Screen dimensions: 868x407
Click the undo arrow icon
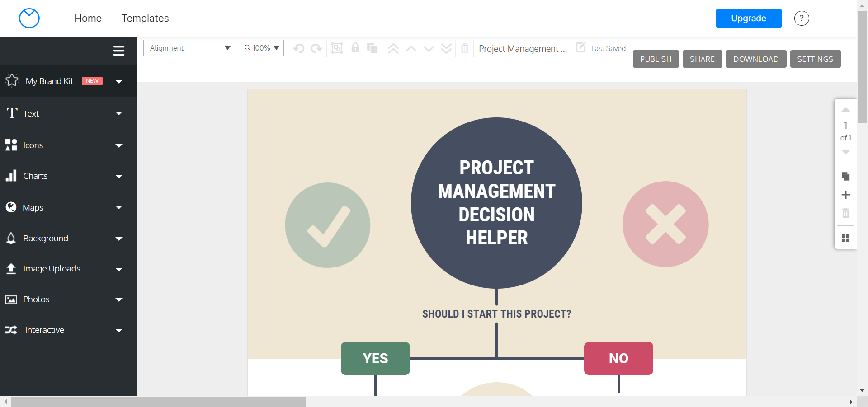(299, 48)
